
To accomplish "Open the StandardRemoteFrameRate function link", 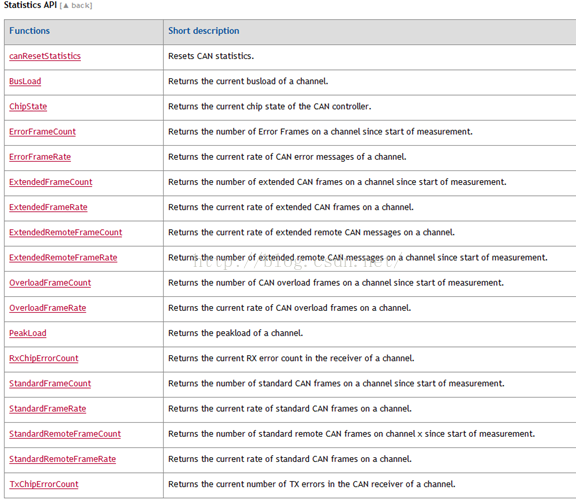I will [62, 459].
